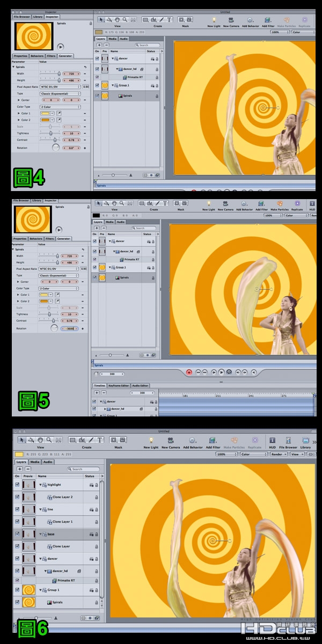Screen dimensions: 322x644
Task: Open Filters tab in top screenshot inspector
Action: click(50, 56)
